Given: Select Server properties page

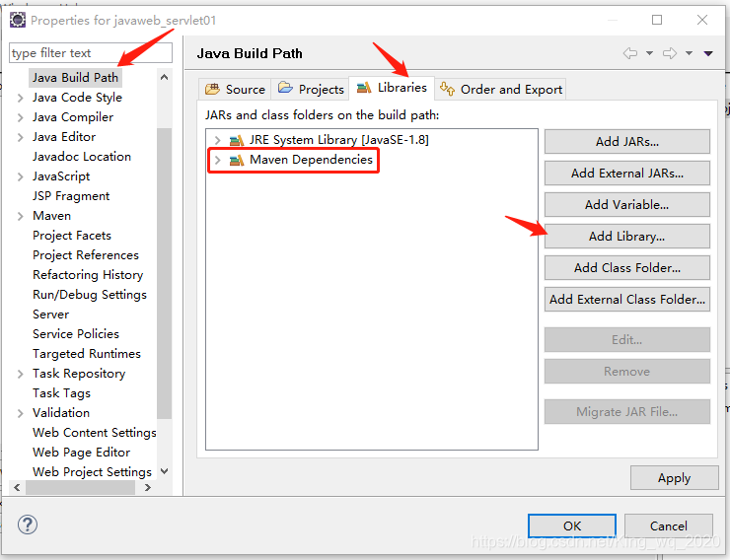Looking at the screenshot, I should click(x=50, y=314).
